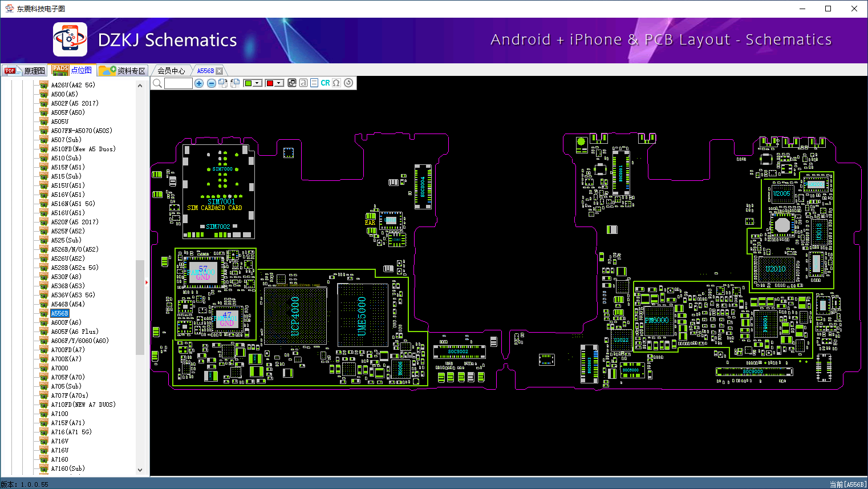The height and width of the screenshot is (489, 868).
Task: Open the A705F(A70) list entry
Action: click(67, 377)
